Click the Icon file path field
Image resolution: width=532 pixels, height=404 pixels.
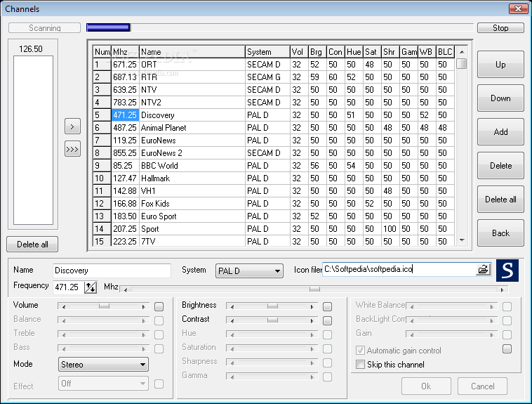click(x=399, y=269)
